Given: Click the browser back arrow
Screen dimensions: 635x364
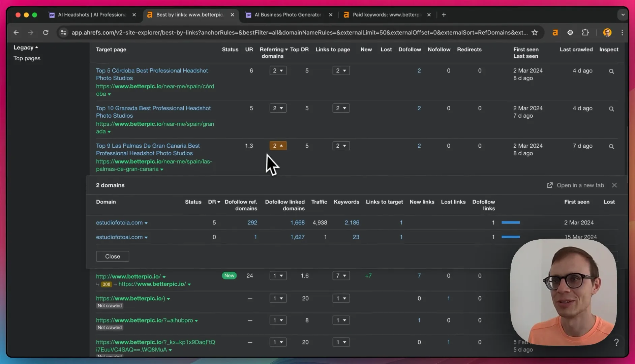Looking at the screenshot, I should pos(16,33).
